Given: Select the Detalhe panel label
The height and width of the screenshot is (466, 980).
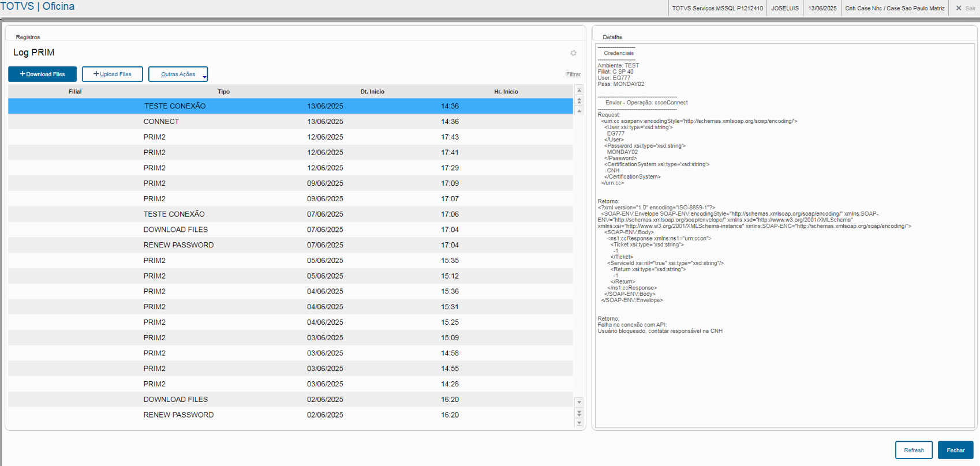Looking at the screenshot, I should pos(612,37).
